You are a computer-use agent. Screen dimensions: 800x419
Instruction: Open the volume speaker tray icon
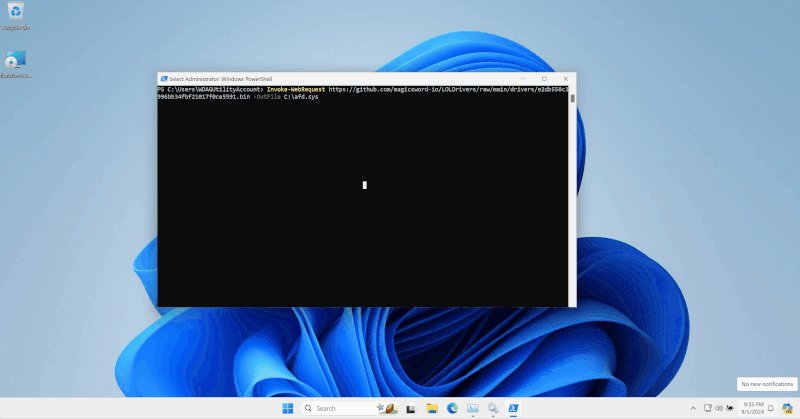coord(718,408)
